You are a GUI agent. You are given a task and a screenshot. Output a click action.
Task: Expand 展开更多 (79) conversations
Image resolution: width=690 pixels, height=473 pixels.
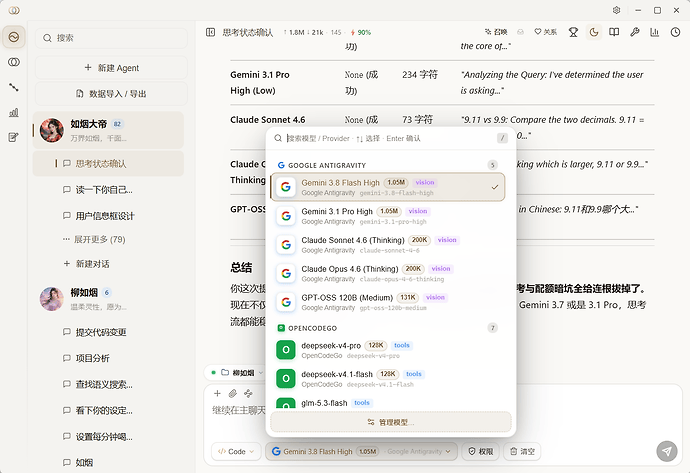point(94,239)
